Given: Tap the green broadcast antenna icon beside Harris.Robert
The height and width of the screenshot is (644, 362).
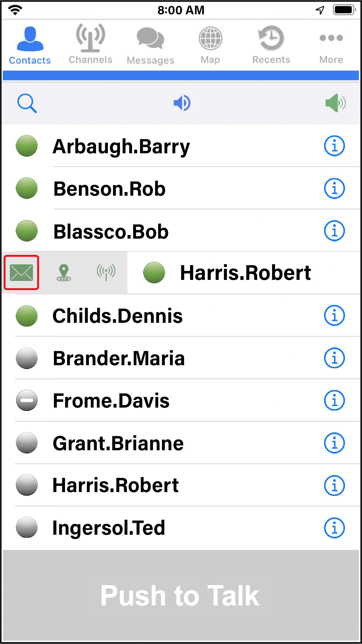Looking at the screenshot, I should coord(106,272).
